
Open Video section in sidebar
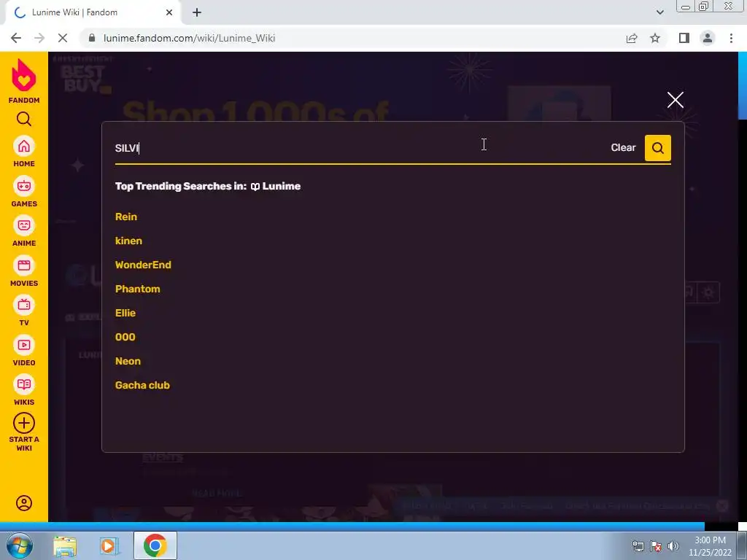(x=24, y=351)
